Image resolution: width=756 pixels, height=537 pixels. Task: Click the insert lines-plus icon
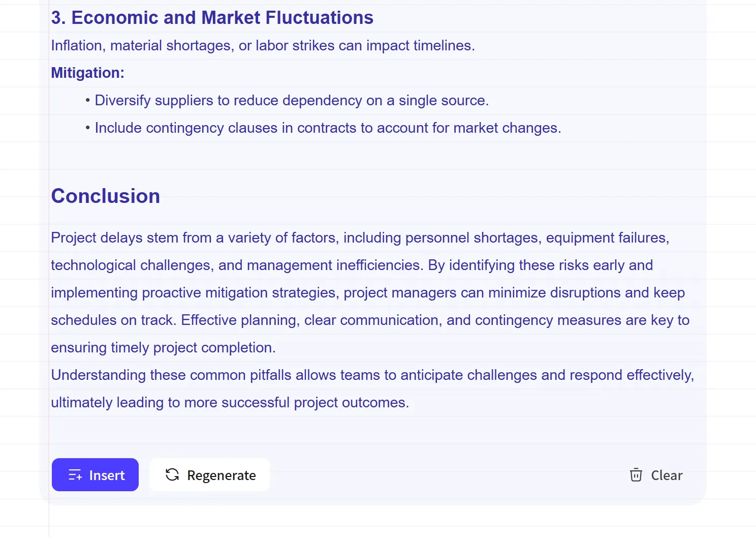point(75,475)
